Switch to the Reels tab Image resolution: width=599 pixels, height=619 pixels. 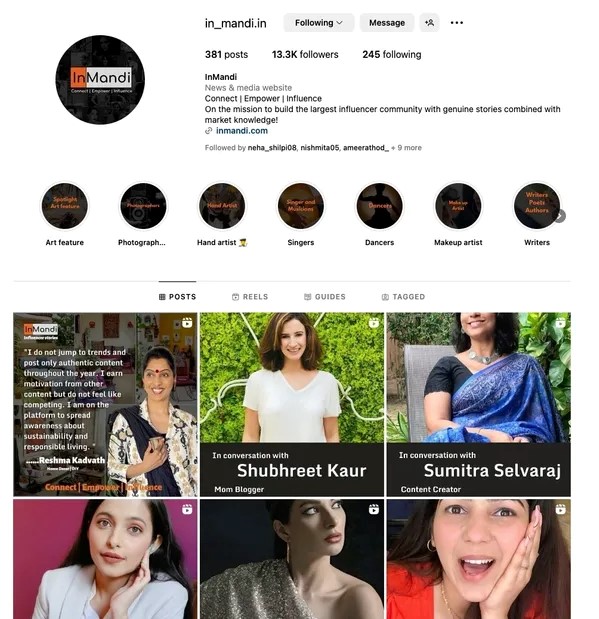click(250, 297)
